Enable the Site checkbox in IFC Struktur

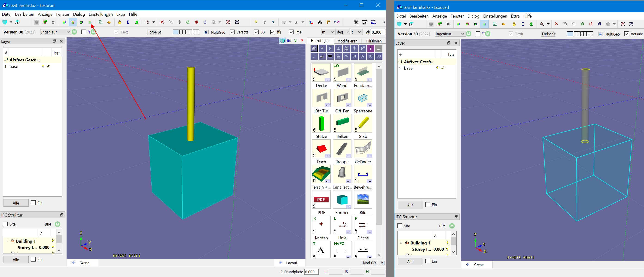click(x=6, y=224)
